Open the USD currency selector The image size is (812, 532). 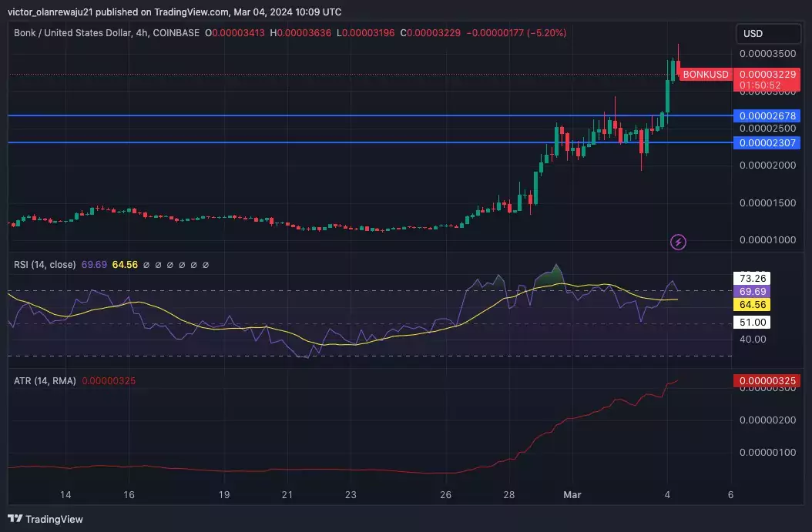pyautogui.click(x=768, y=34)
